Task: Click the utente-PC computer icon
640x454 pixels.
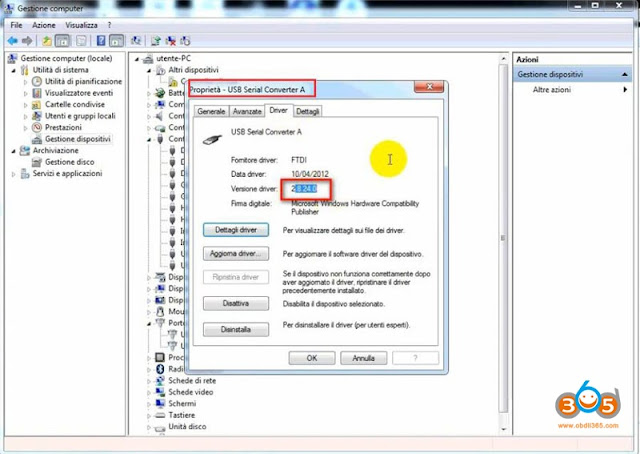Action: click(148, 59)
